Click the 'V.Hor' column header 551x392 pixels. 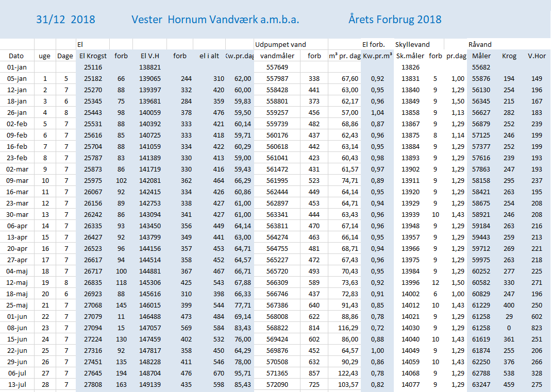[x=537, y=56]
